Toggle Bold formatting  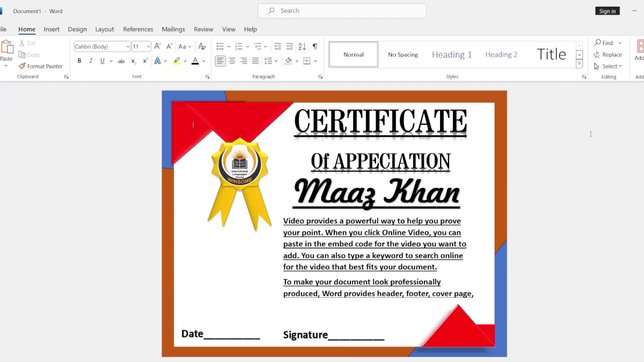79,61
